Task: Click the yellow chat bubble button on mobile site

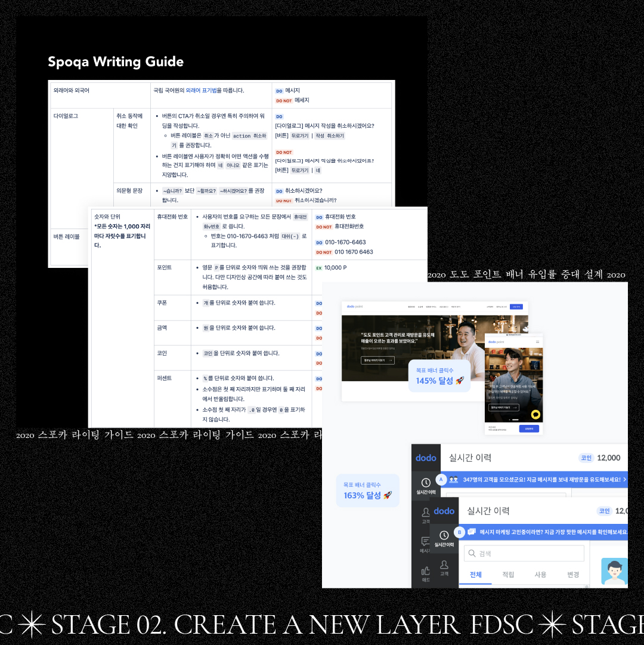Action: [535, 415]
